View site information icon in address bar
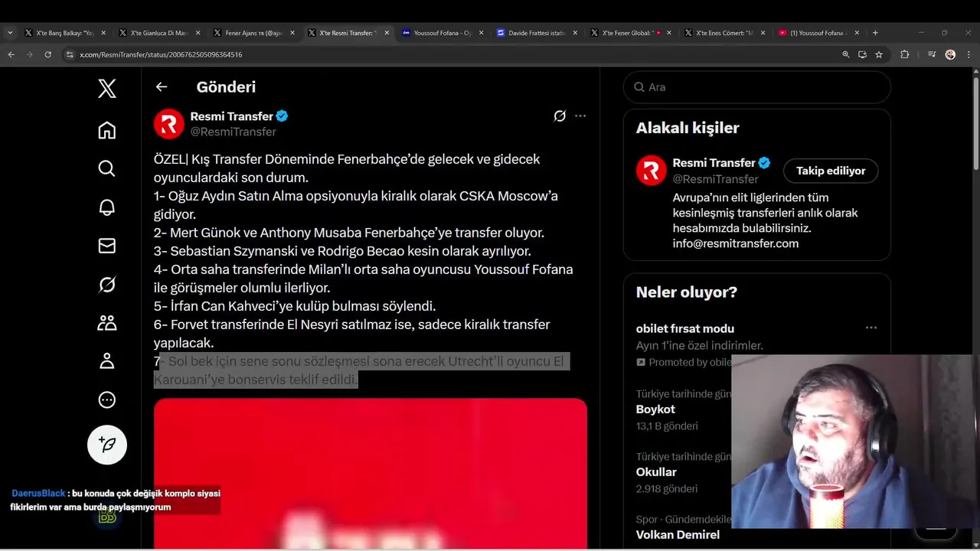The height and width of the screenshot is (551, 980). point(70,54)
